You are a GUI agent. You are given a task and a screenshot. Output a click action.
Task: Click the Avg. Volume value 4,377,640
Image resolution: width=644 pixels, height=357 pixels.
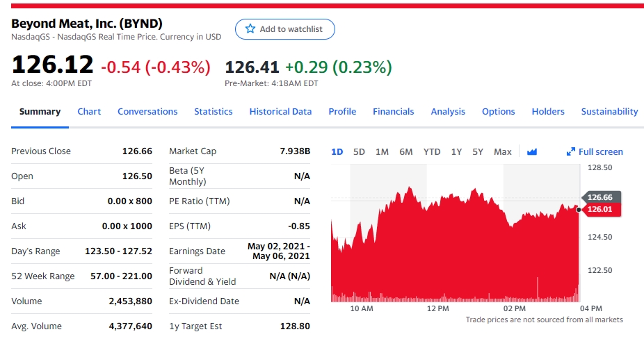click(x=130, y=326)
